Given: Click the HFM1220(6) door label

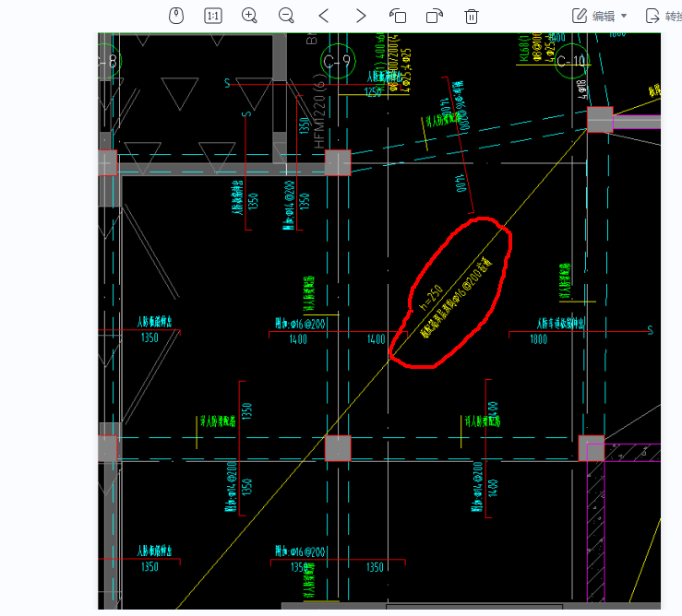Looking at the screenshot, I should (318, 112).
